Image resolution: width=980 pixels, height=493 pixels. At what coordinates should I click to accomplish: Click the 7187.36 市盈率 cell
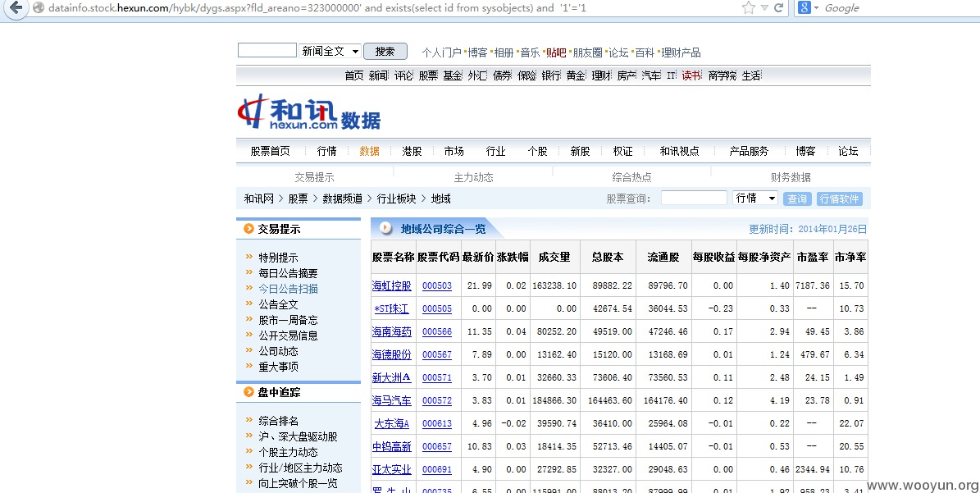(x=813, y=285)
